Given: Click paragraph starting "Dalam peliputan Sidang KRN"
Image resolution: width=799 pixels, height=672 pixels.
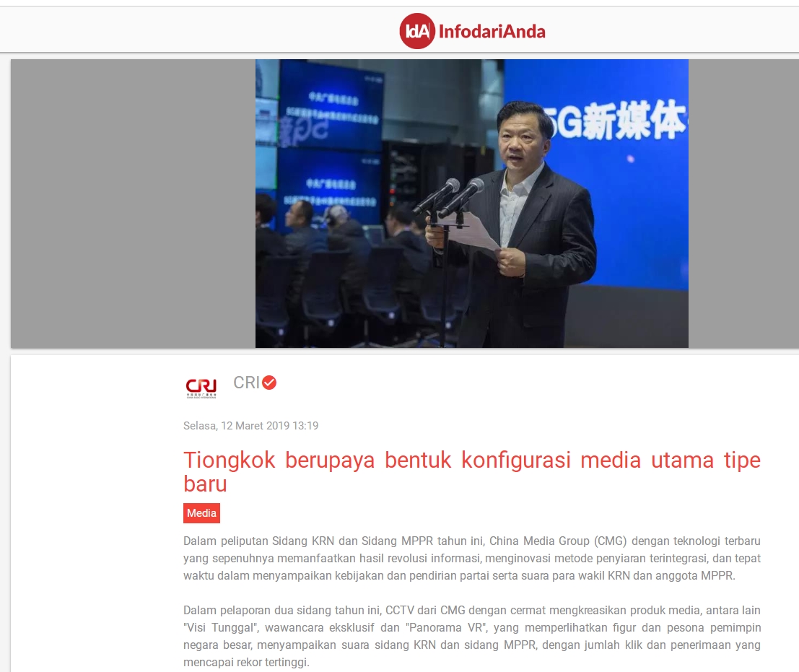Looking at the screenshot, I should click(x=471, y=558).
